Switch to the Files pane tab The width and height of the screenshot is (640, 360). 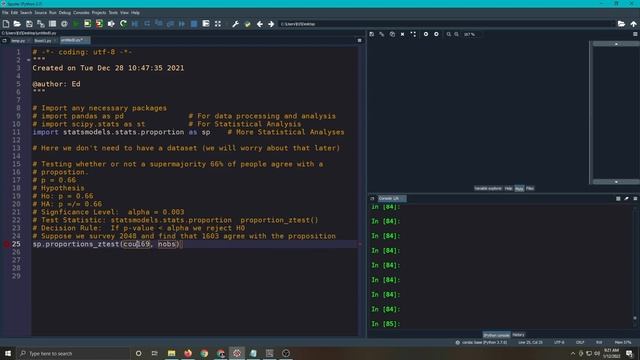tap(530, 189)
